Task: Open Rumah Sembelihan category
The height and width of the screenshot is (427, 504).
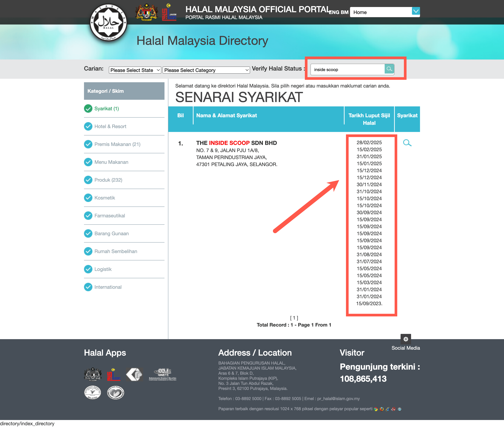Action: (116, 251)
